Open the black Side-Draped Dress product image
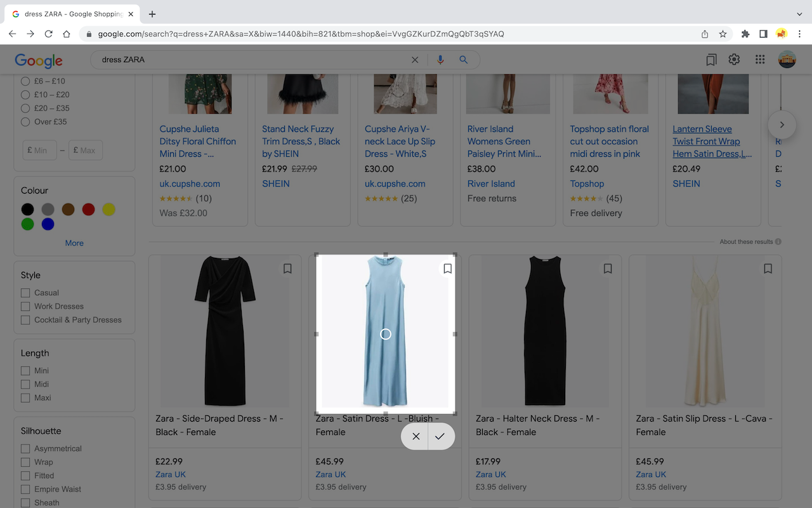Image resolution: width=812 pixels, height=508 pixels. click(225, 331)
